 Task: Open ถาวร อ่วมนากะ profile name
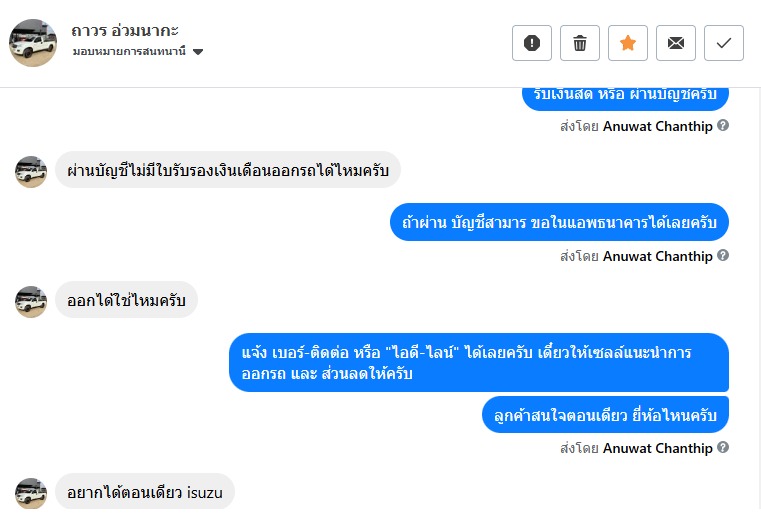pos(125,31)
